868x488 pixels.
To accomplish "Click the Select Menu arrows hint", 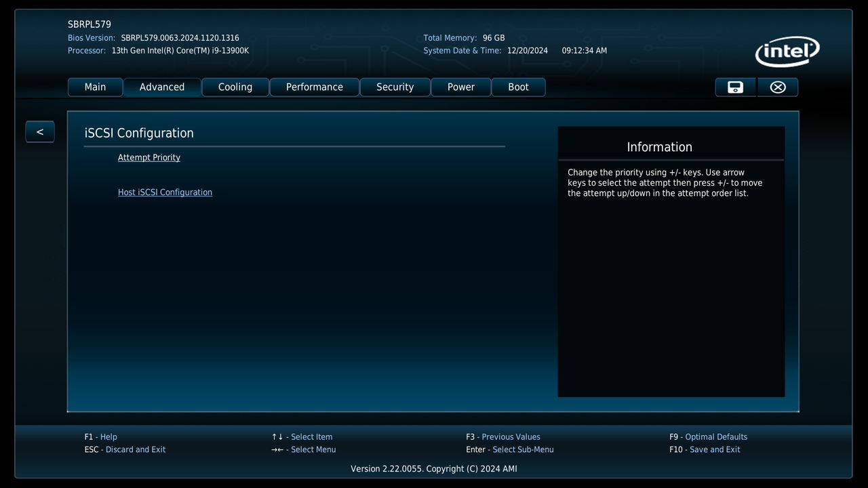I will (303, 449).
